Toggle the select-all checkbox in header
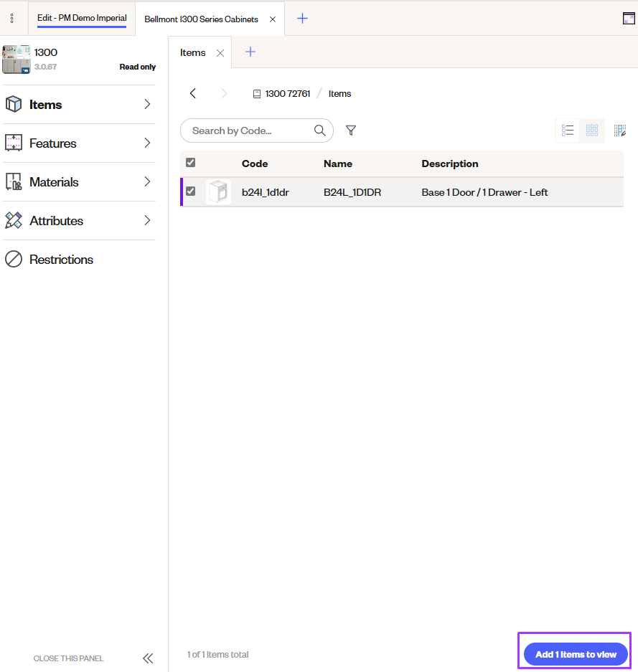638x672 pixels. [x=190, y=162]
